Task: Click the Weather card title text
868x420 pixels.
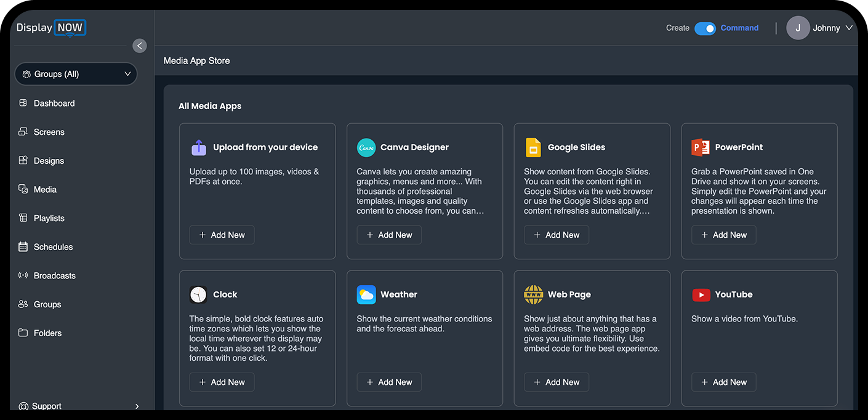Action: coord(399,294)
